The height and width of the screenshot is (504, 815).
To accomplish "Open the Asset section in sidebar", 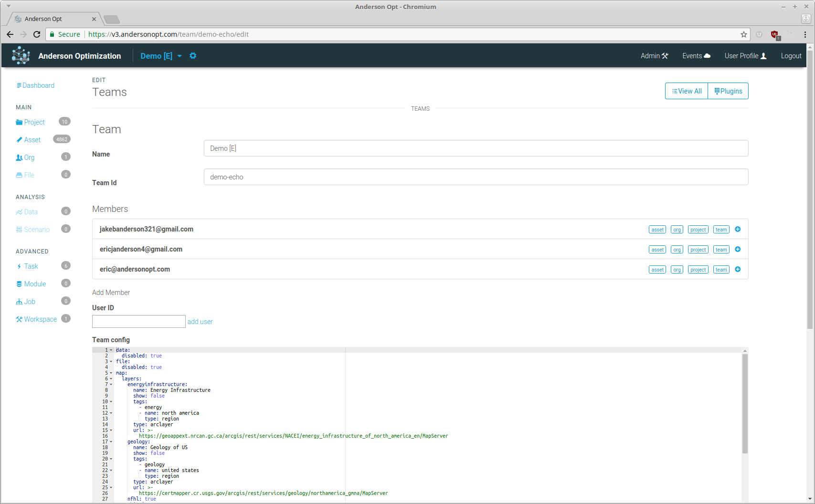I will [32, 140].
